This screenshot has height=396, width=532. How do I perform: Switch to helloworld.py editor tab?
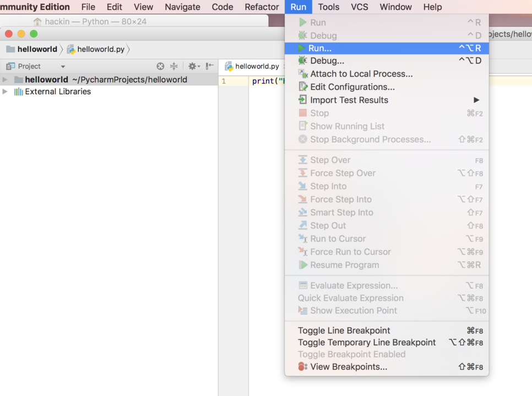253,66
